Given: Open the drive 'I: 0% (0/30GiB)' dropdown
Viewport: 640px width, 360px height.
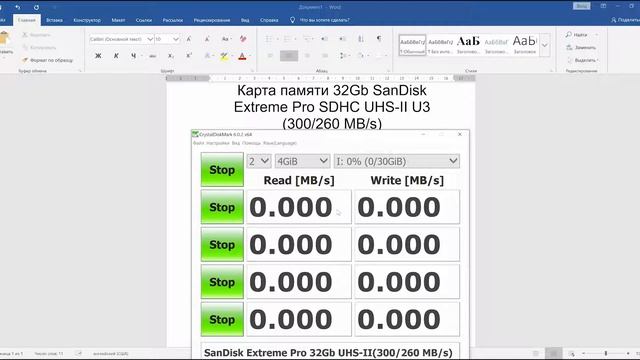Looking at the screenshot, I should pos(397,161).
